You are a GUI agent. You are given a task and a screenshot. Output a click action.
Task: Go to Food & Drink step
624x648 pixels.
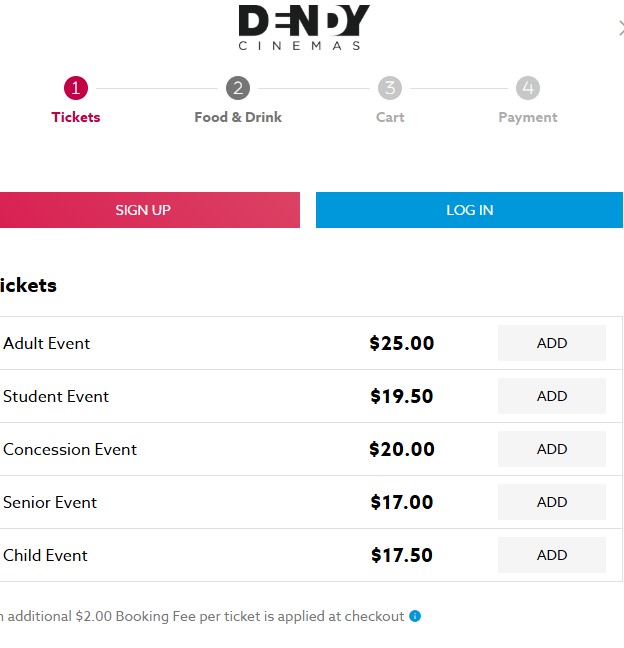coord(238,117)
